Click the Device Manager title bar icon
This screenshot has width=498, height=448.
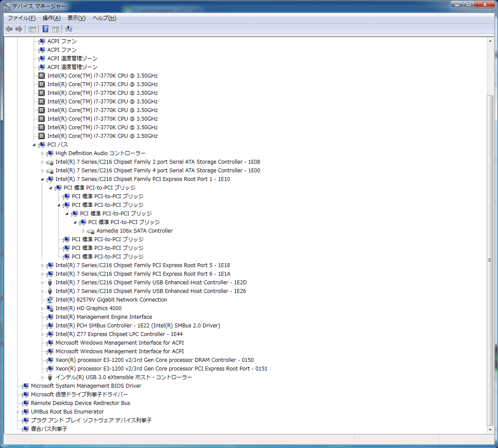point(7,6)
